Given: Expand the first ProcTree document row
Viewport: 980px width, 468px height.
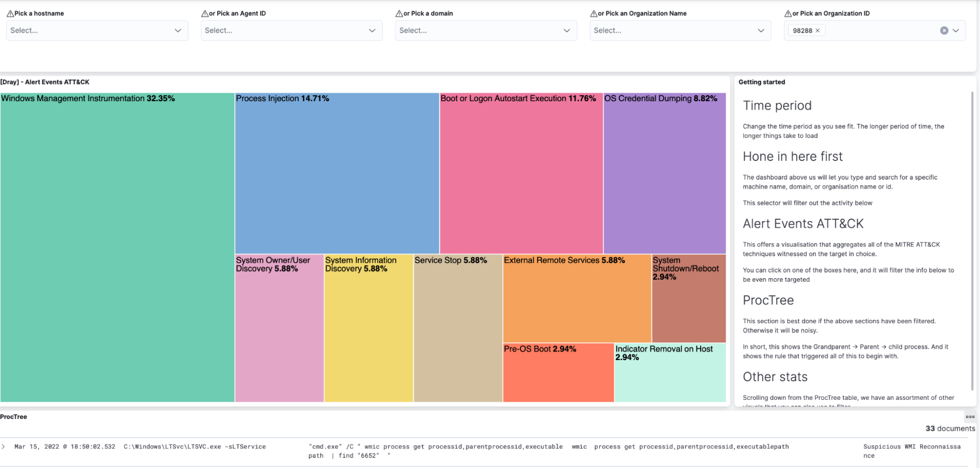Looking at the screenshot, I should [3, 446].
